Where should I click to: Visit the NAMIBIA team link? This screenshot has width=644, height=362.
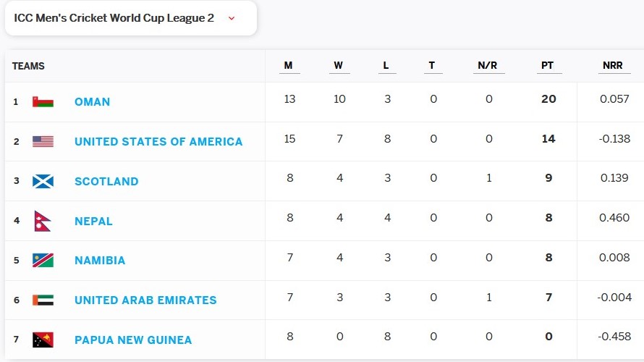pyautogui.click(x=100, y=261)
